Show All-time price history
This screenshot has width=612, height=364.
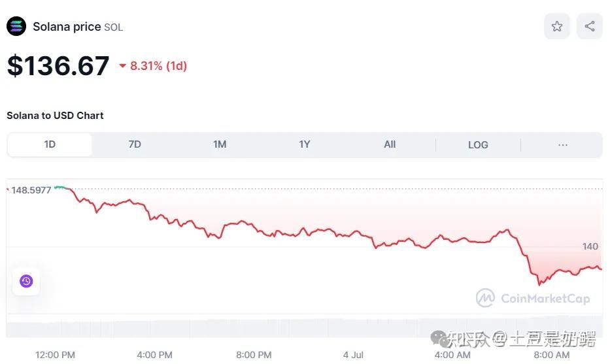pyautogui.click(x=390, y=144)
